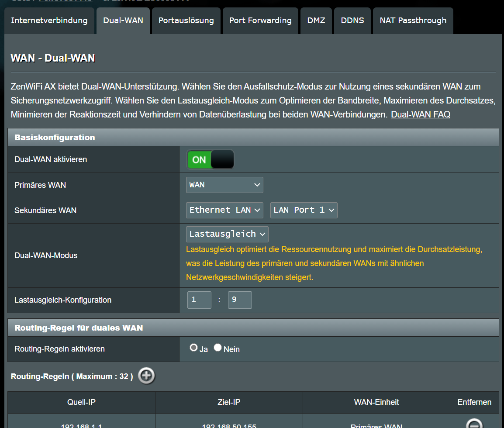Select Ja for Routing-Regeln aktivieren
Viewport: 504px width, 428px height.
click(194, 348)
